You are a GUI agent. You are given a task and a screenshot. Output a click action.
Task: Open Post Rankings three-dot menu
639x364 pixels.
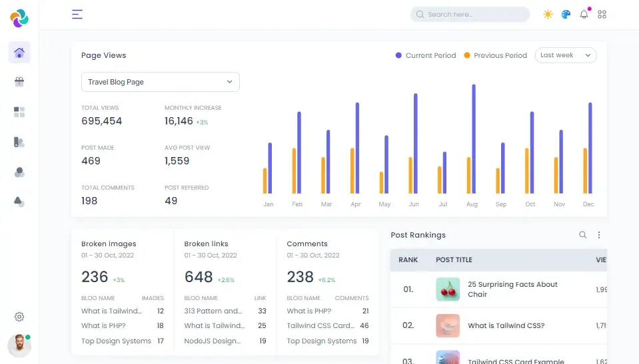click(598, 235)
